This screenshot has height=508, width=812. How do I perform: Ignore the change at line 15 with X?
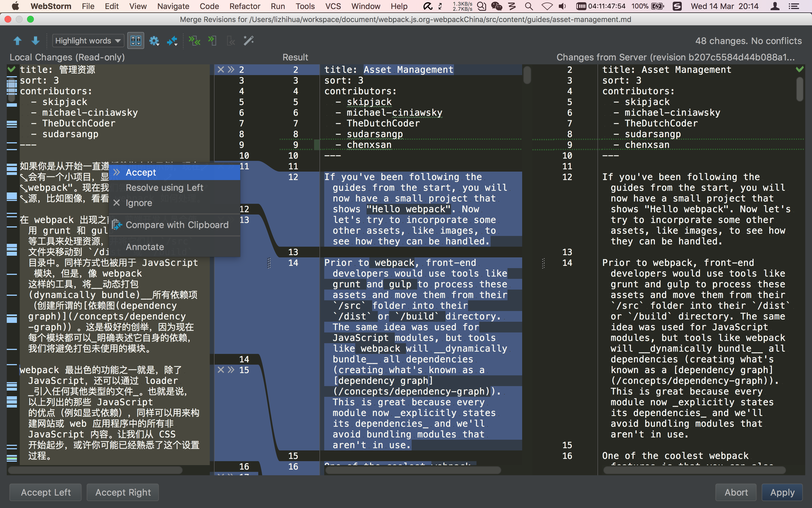pos(220,370)
